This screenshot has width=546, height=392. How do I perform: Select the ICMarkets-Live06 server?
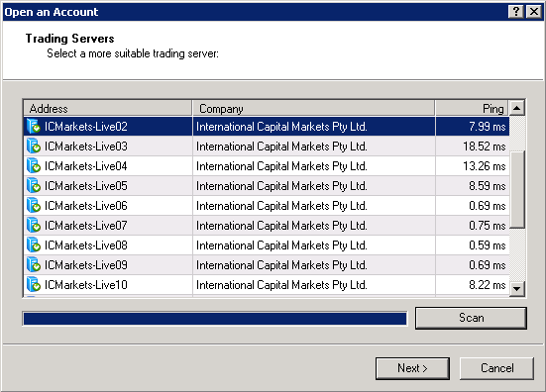267,206
